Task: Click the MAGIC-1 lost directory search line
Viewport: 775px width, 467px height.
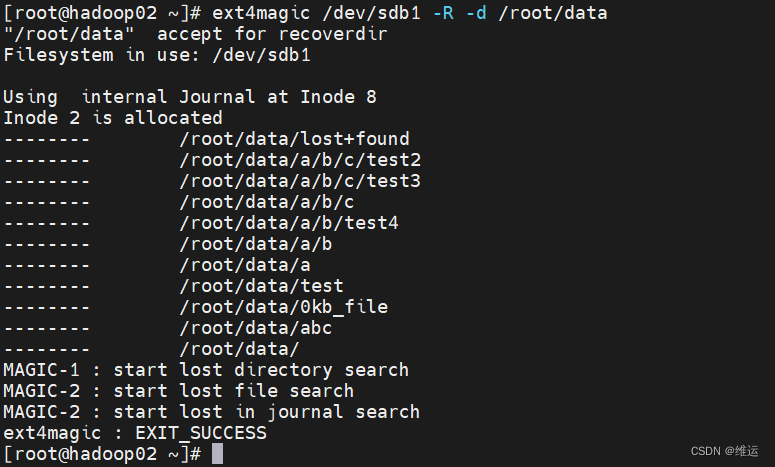Action: (206, 370)
